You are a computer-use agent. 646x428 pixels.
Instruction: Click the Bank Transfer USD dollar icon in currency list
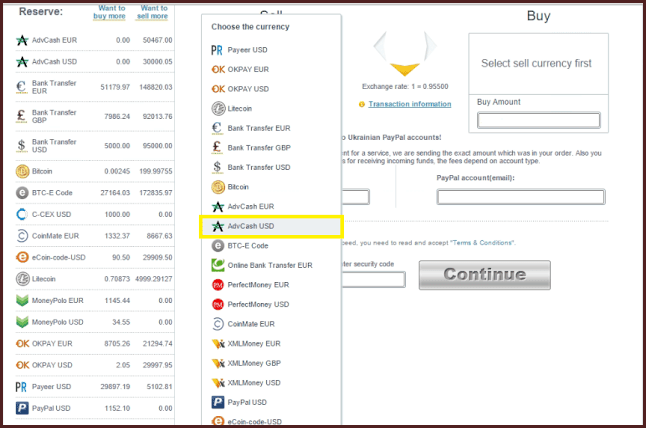[x=217, y=167]
